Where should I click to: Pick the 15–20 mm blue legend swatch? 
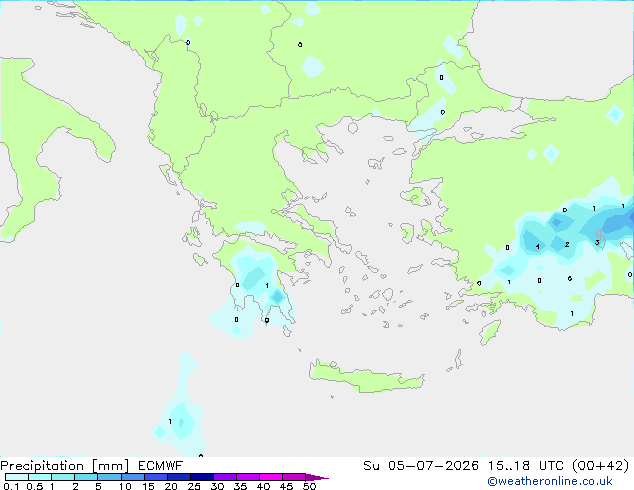tap(155, 477)
